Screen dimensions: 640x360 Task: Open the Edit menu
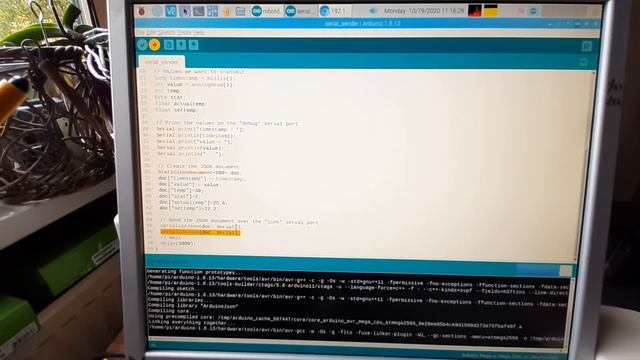(x=151, y=33)
